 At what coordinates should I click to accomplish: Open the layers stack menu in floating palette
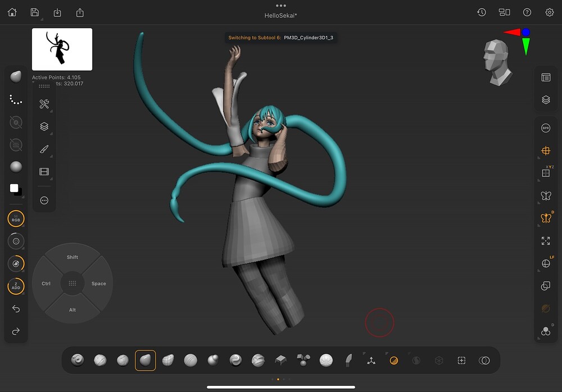coord(44,126)
